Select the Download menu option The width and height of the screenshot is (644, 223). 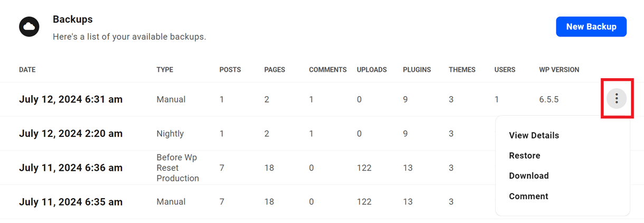coord(529,175)
